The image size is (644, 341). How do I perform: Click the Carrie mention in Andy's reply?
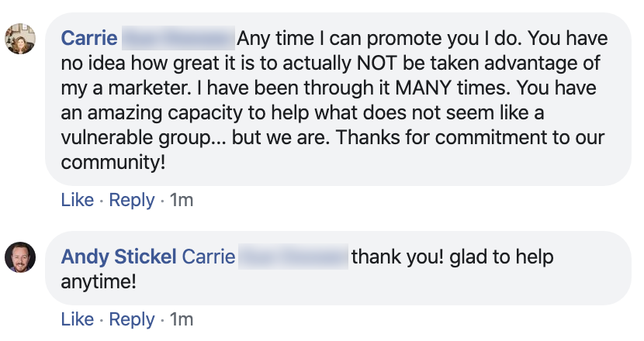(x=209, y=257)
